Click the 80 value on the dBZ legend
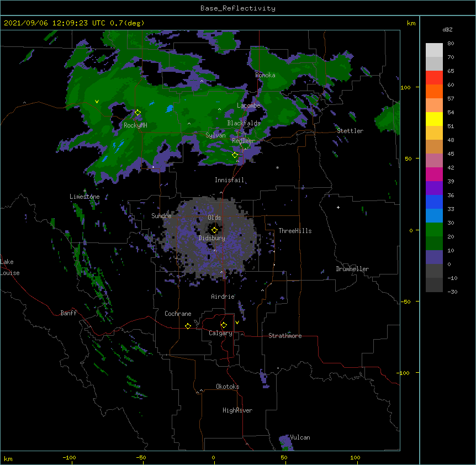The image size is (476, 465). coord(451,44)
